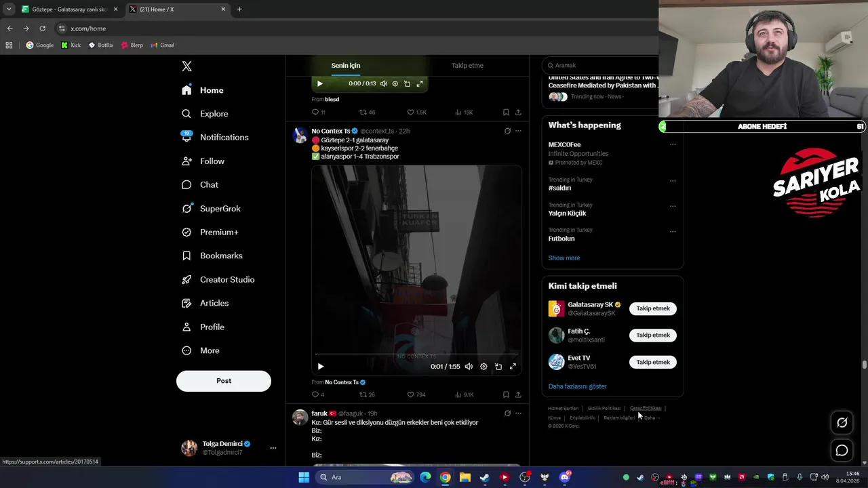
Task: Open Premium+ in sidebar
Action: coord(210,232)
